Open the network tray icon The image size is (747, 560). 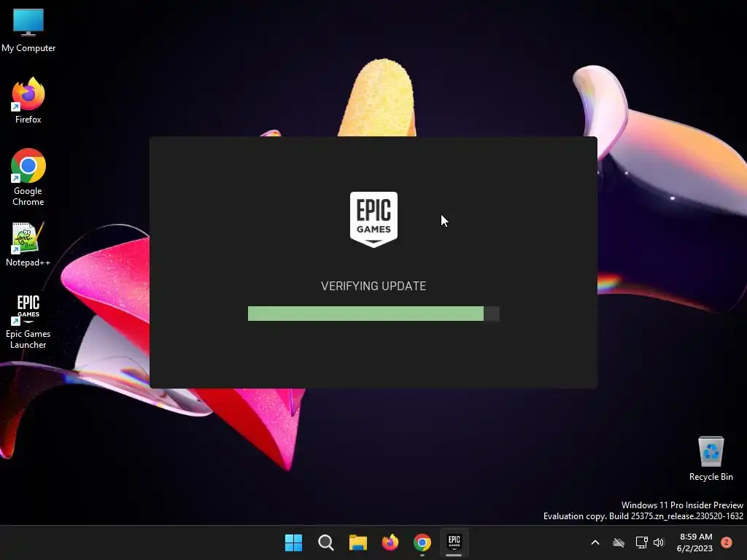coord(641,542)
